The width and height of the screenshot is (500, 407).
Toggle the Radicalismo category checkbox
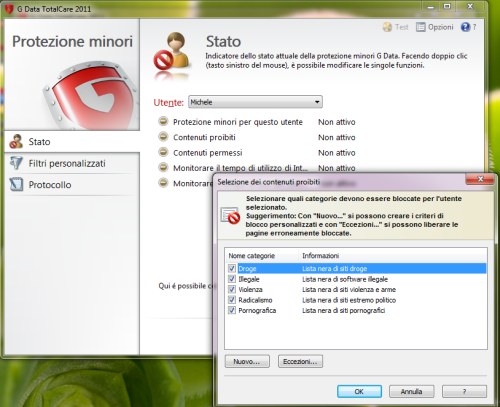[x=232, y=300]
